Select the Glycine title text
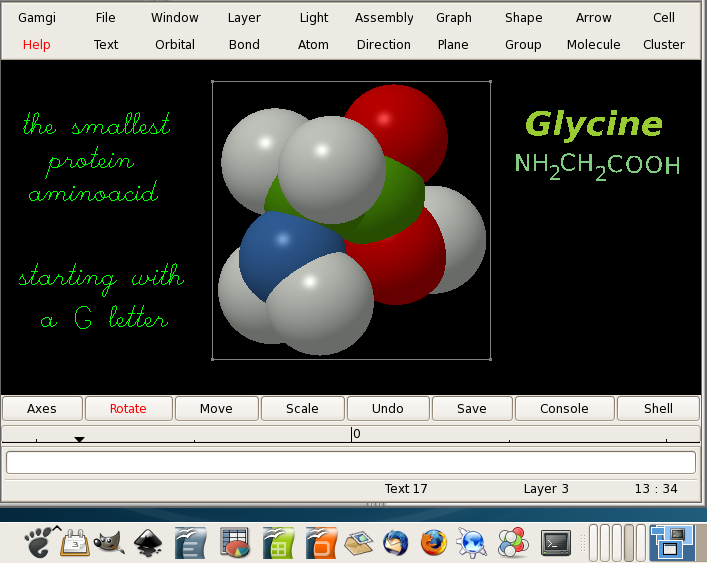This screenshot has height=563, width=707. coord(594,125)
